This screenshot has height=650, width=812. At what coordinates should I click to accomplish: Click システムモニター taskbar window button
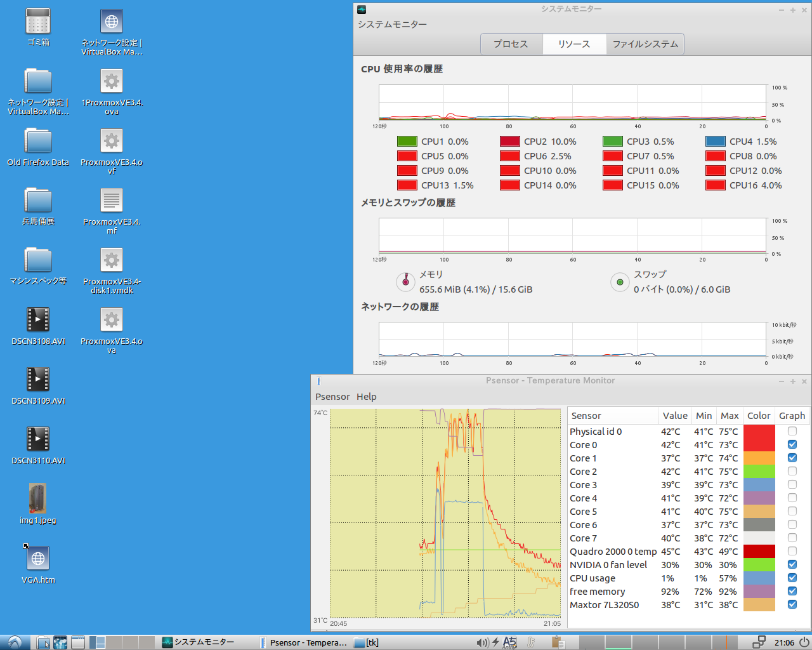198,642
